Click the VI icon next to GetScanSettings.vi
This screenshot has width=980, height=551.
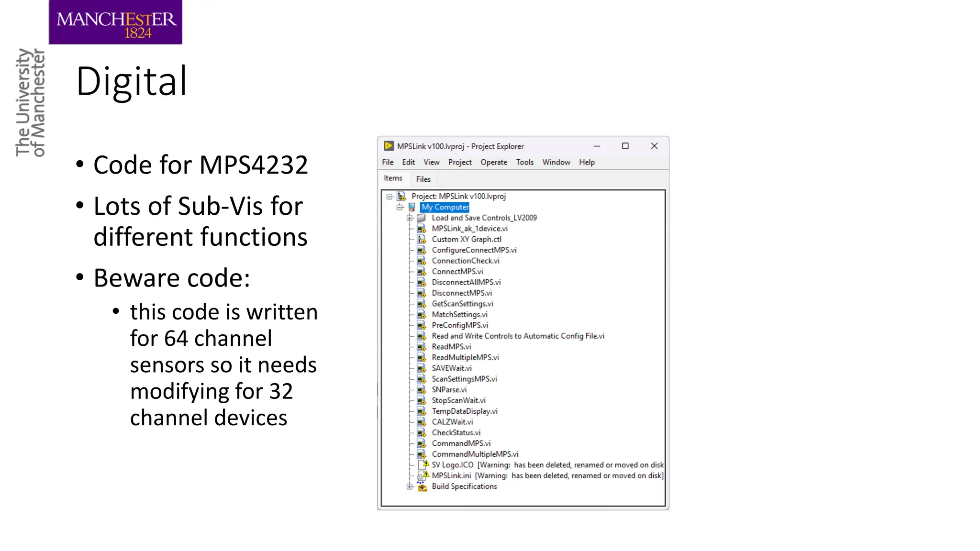click(422, 304)
